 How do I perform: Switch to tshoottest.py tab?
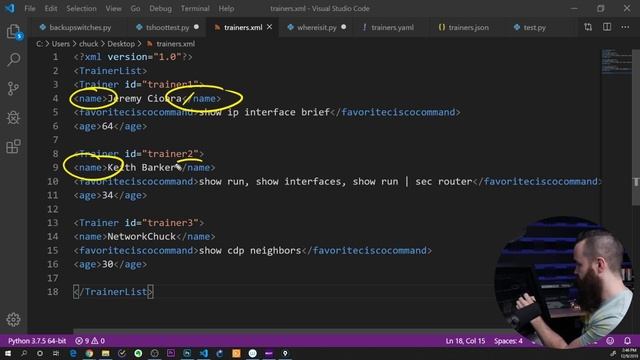pos(167,27)
